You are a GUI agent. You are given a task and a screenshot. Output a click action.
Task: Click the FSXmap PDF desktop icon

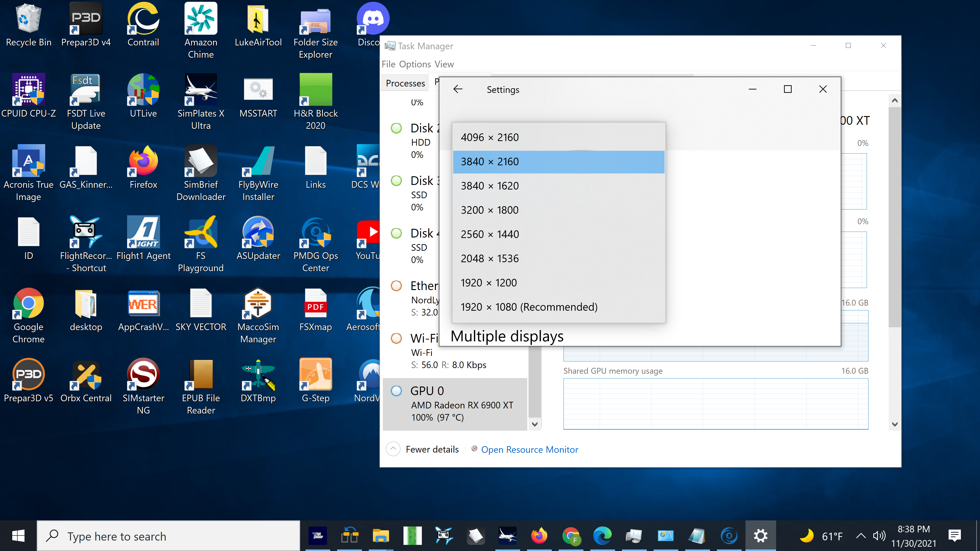[x=316, y=309]
